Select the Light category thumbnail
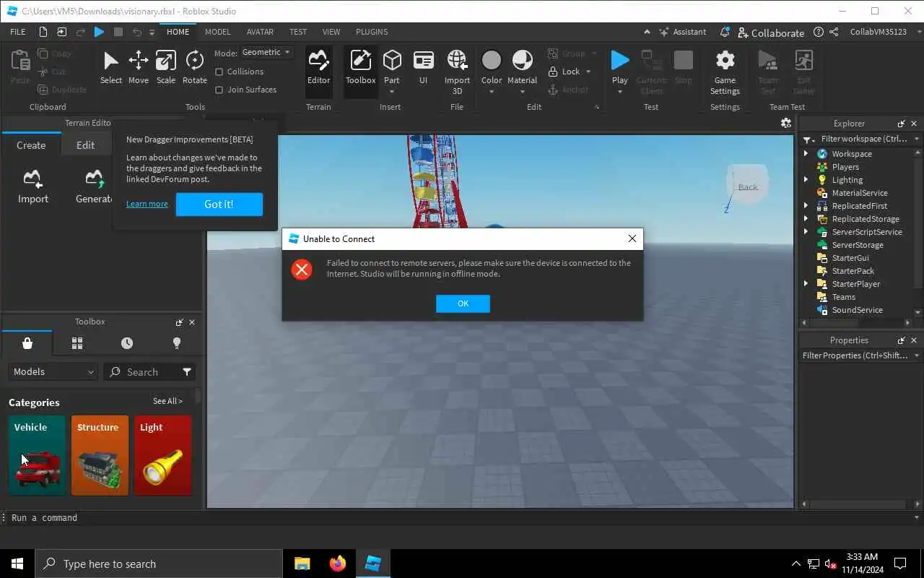 162,455
